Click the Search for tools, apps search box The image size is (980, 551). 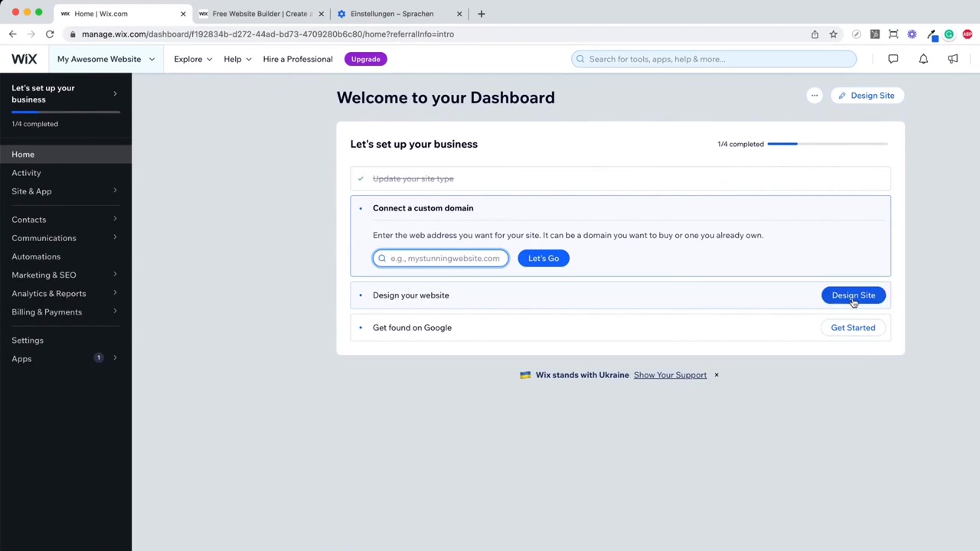714,59
